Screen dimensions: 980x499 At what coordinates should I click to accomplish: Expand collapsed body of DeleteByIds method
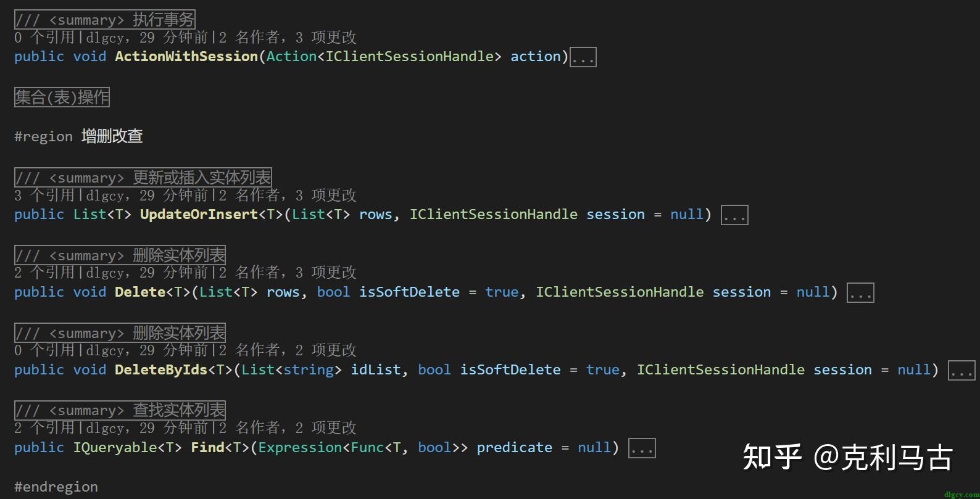[x=961, y=371]
